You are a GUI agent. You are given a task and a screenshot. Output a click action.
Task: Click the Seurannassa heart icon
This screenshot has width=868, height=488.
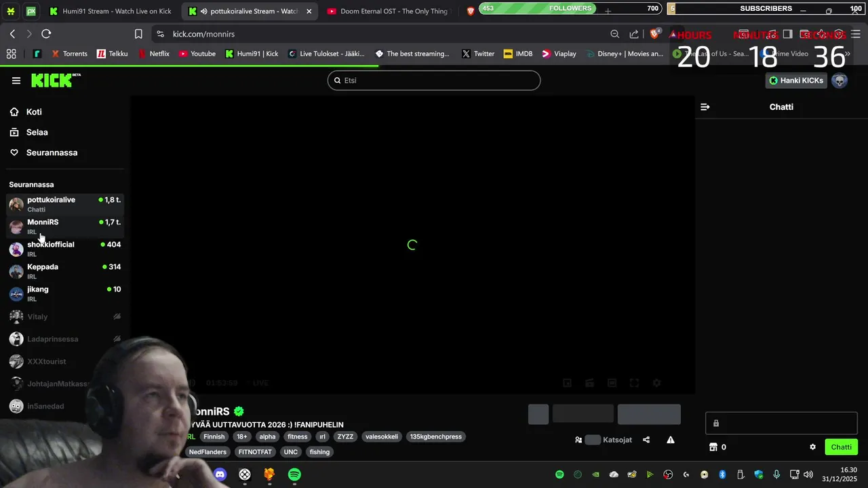pos(14,152)
